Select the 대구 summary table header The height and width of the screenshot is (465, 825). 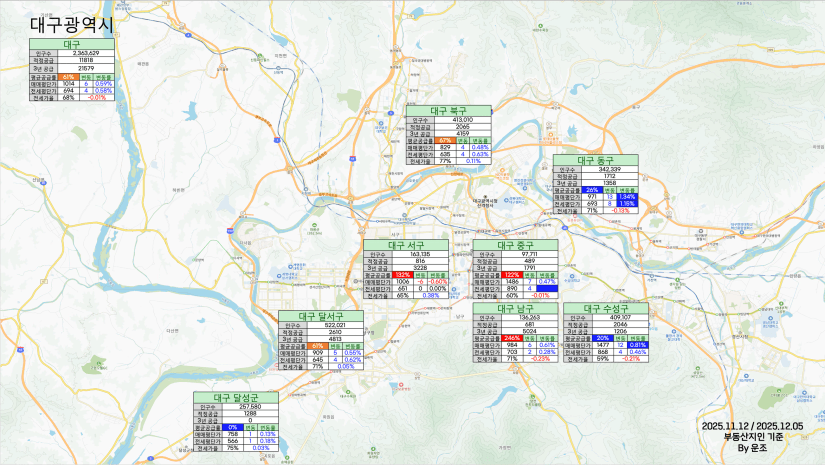tap(72, 45)
